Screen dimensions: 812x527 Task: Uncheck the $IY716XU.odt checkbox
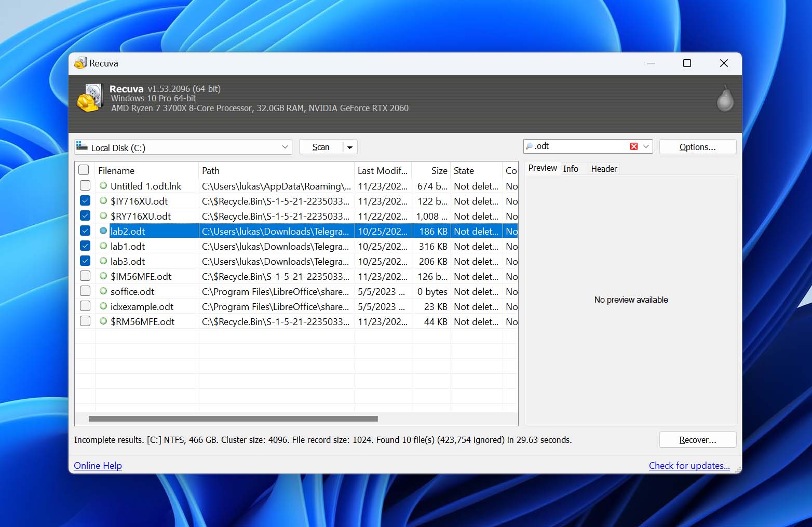[x=85, y=200]
